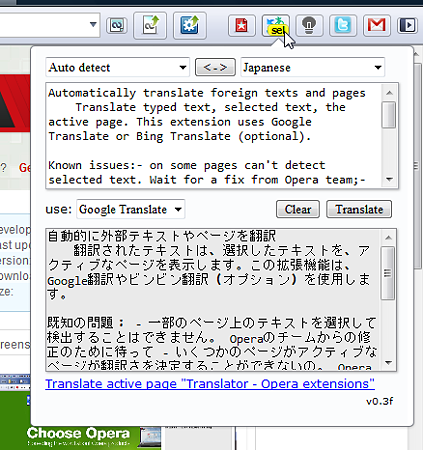Click the "use:" label
This screenshot has width=423, height=450.
click(59, 209)
